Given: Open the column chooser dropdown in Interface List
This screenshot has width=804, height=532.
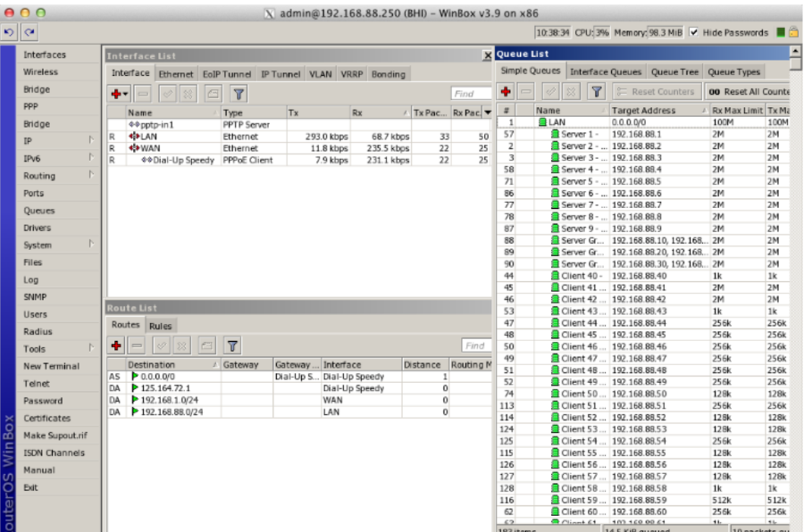Looking at the screenshot, I should 487,112.
